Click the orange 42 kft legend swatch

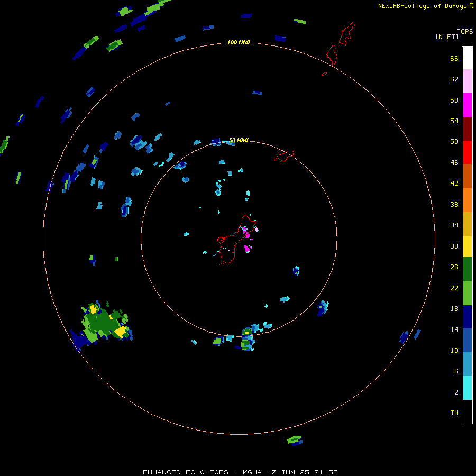[x=467, y=200]
